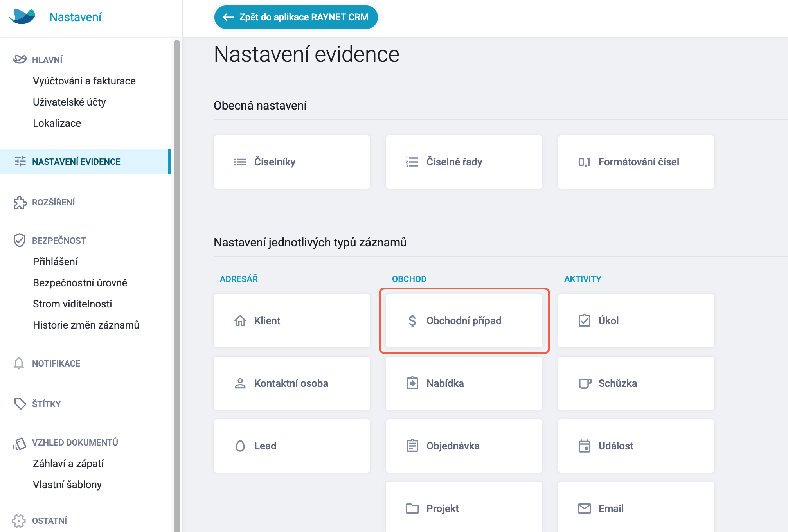
Task: Select Lokalizace in the sidebar
Action: (57, 123)
